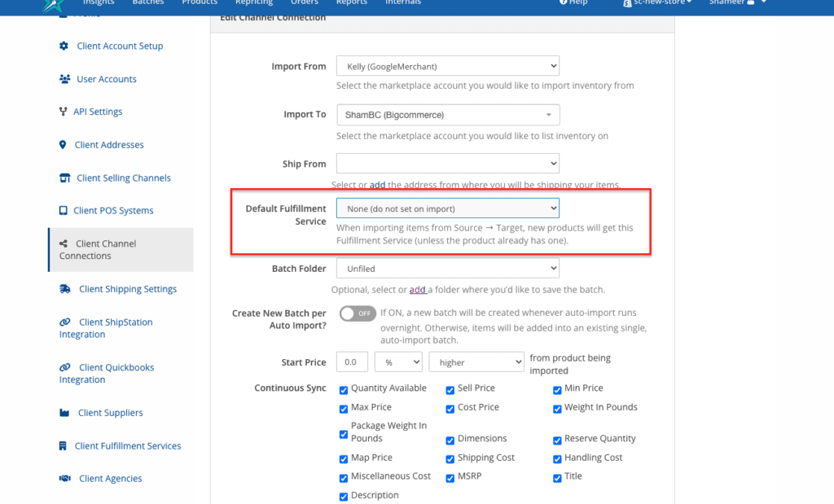Click the 'add' link under Ship From

[377, 185]
